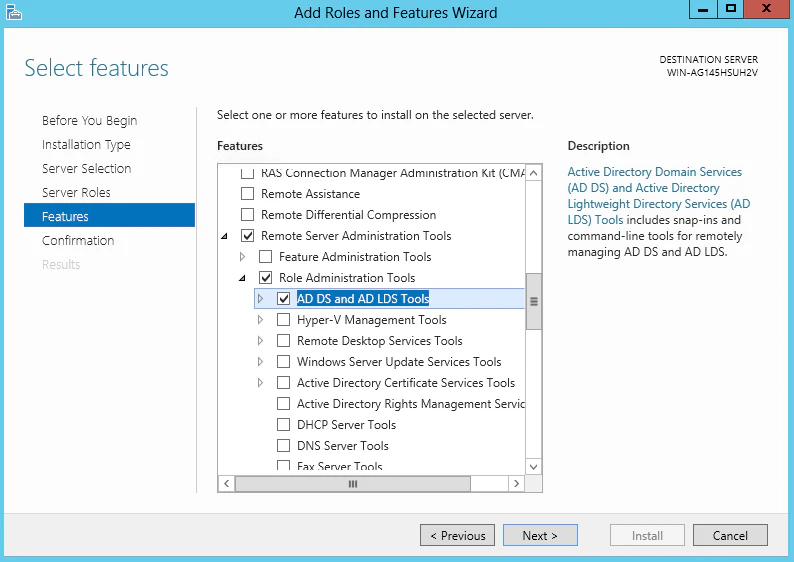Click the wizard icon in title bar
794x562 pixels.
coord(14,12)
